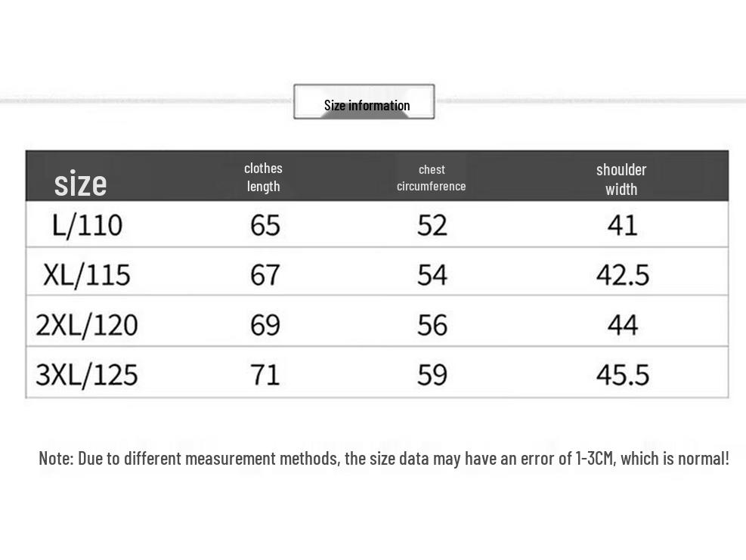Click shoulder width value 45.5
This screenshot has width=746, height=560.
[x=623, y=375]
